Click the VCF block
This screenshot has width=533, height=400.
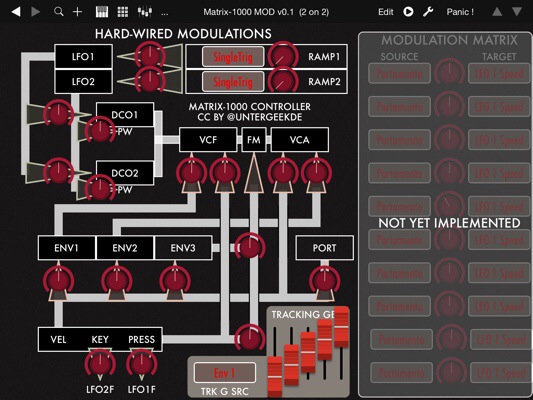pos(208,140)
